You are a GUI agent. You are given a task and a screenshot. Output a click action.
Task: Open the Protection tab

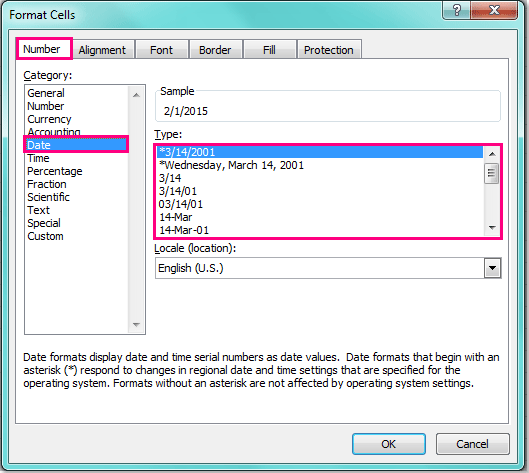tap(329, 50)
